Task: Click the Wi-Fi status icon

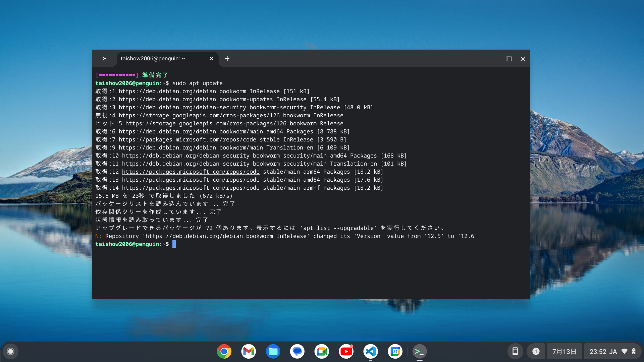Action: [x=625, y=351]
